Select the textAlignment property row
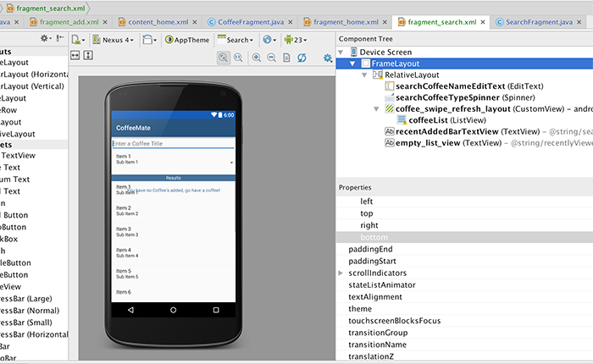The image size is (593, 364). point(464,297)
